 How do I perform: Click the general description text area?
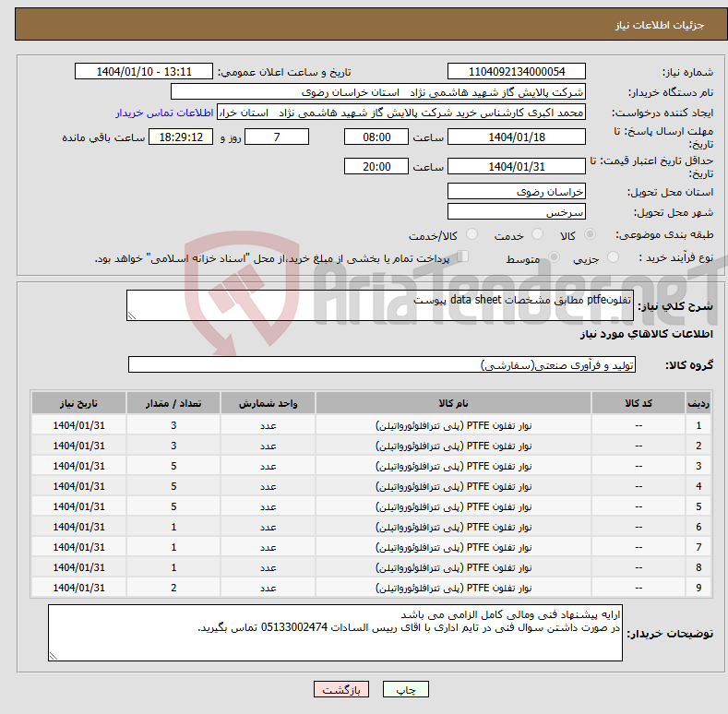coord(380,305)
